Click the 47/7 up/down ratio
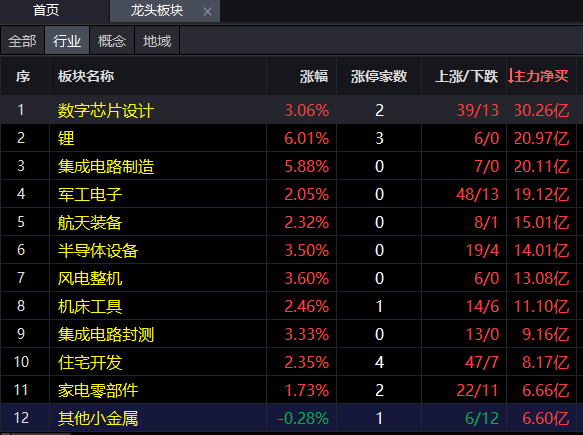The image size is (583, 435). [482, 362]
